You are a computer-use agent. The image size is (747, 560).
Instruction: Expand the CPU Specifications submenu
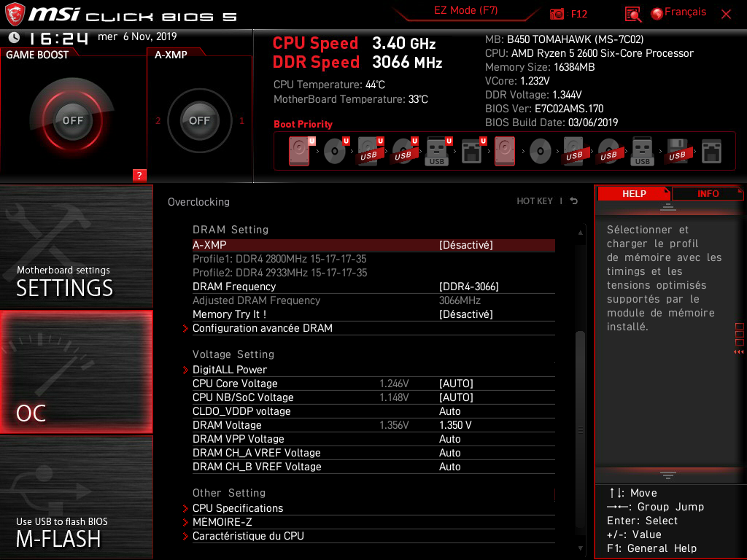tap(373, 508)
